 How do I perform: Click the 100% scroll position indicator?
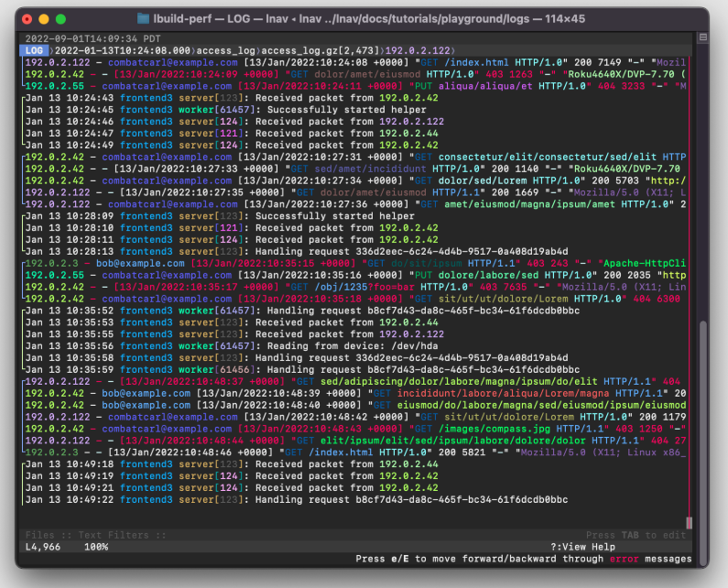click(x=96, y=547)
